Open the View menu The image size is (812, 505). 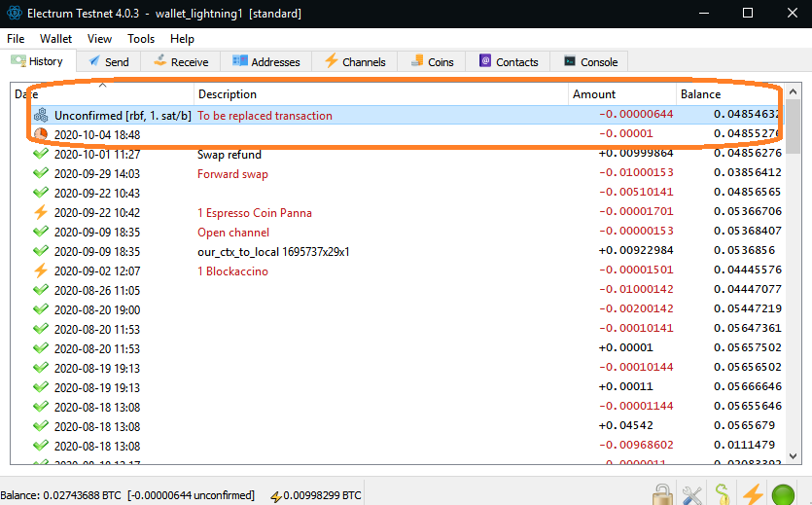coord(99,39)
